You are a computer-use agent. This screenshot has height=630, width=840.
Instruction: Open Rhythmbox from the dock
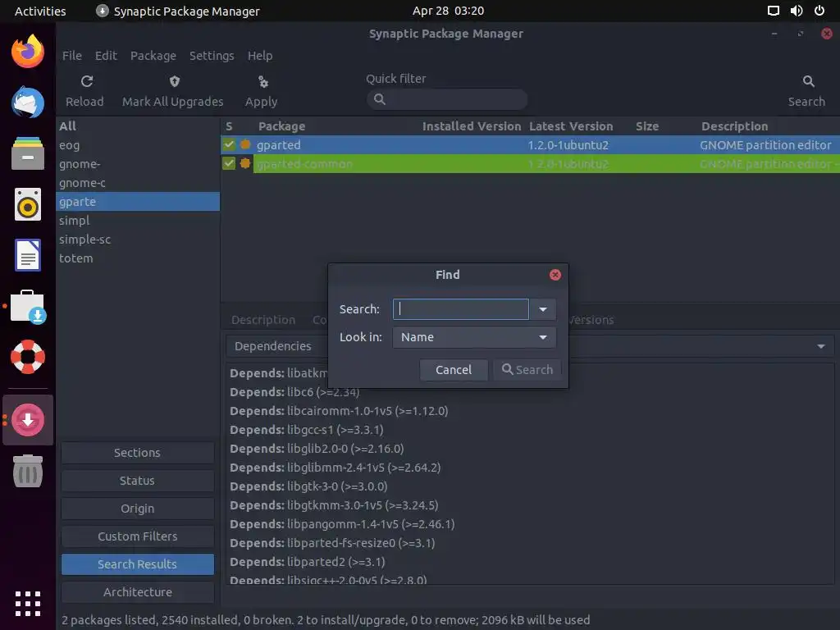28,204
